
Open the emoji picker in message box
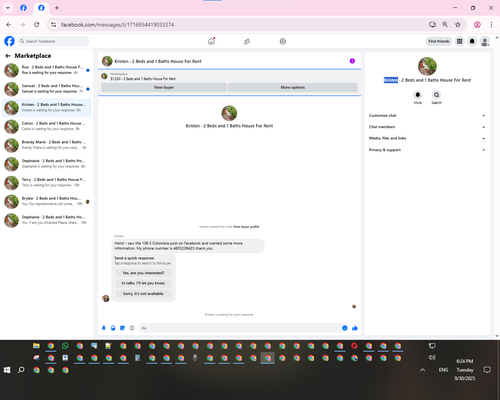point(345,328)
